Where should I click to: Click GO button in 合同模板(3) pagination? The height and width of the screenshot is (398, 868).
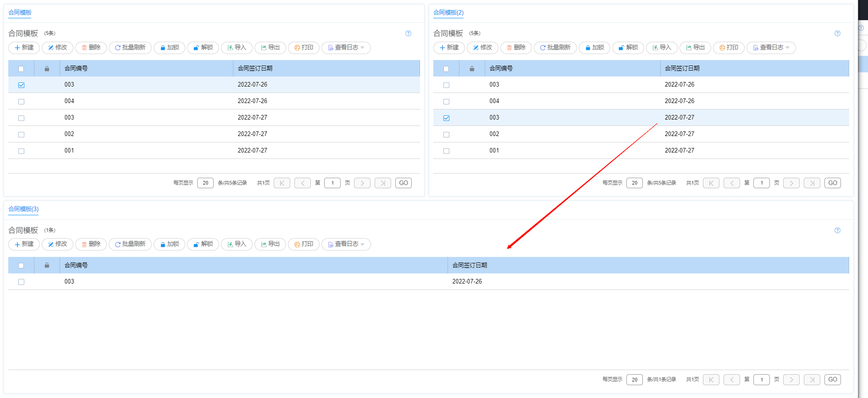[833, 380]
